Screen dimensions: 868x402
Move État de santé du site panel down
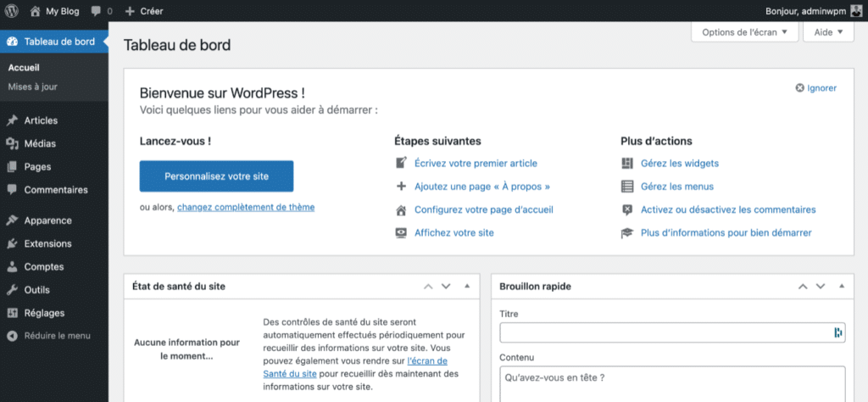(446, 287)
